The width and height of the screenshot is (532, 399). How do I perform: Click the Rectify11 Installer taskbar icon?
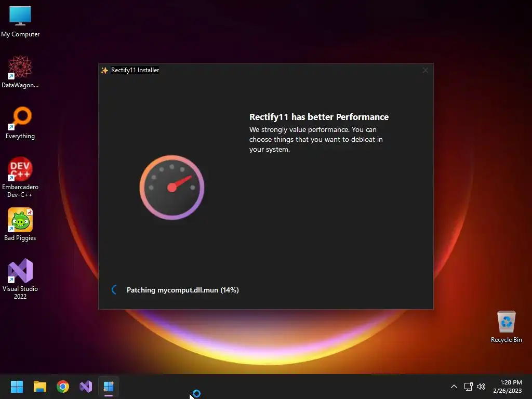coord(109,387)
